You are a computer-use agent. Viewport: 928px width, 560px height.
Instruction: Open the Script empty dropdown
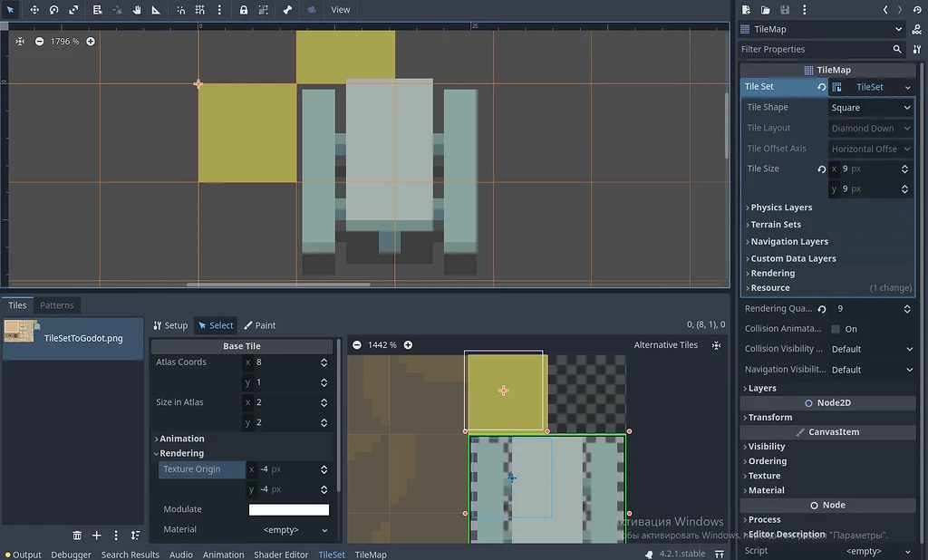(872, 551)
